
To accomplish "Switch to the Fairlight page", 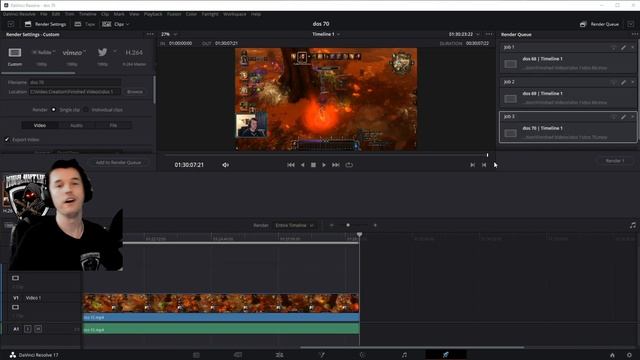I will click(404, 355).
